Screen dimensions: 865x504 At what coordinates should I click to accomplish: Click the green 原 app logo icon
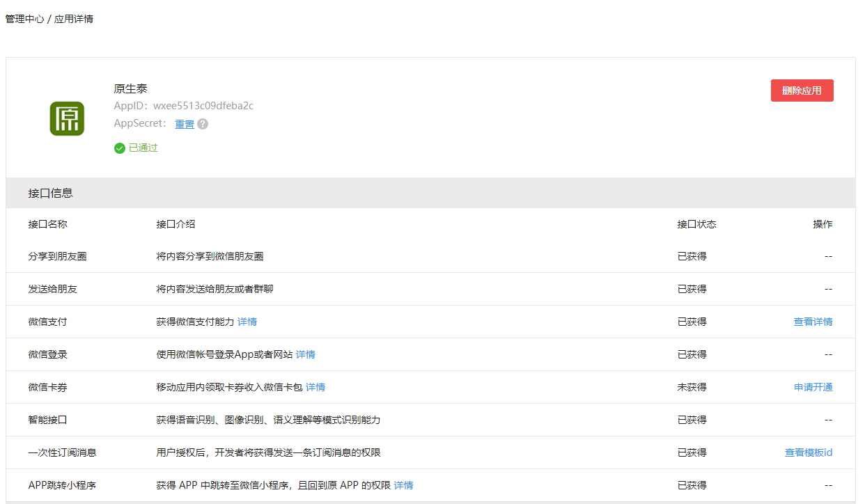(67, 118)
